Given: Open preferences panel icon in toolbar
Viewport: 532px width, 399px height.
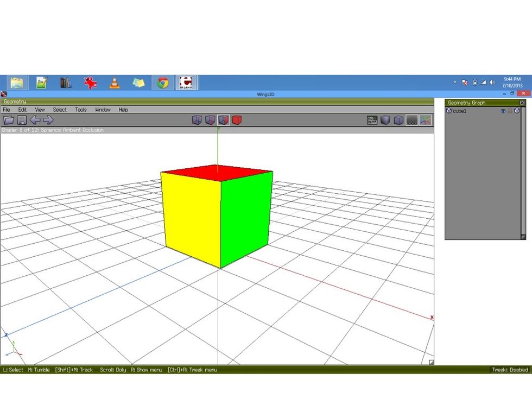Looking at the screenshot, I should click(372, 120).
